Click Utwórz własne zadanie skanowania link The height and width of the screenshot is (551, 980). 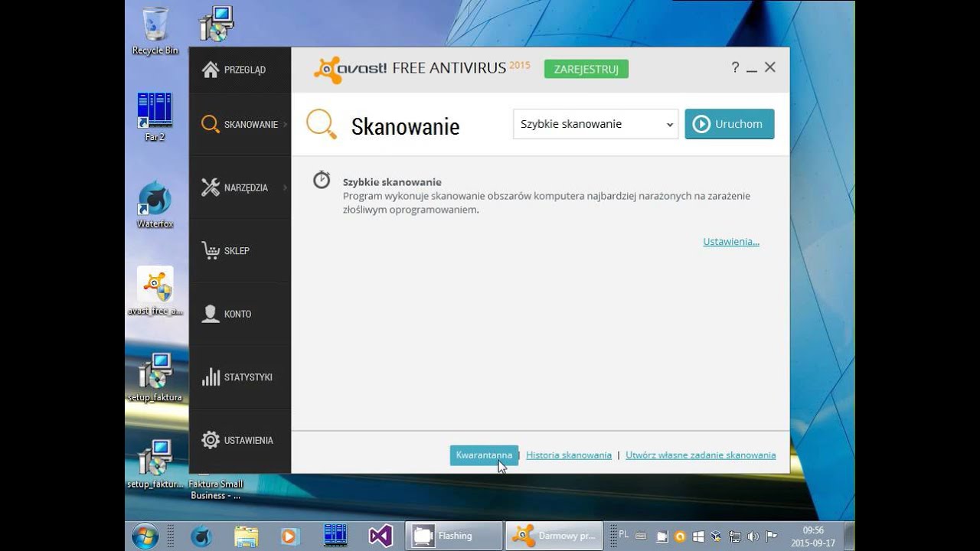(x=701, y=455)
